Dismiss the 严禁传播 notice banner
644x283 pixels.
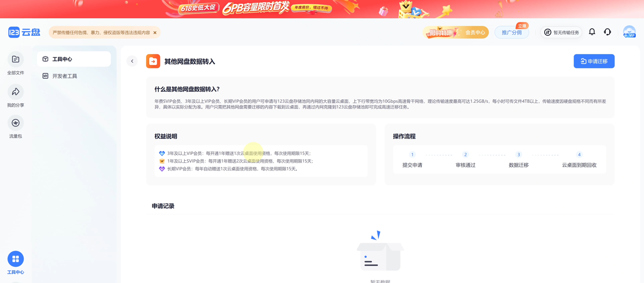tap(155, 33)
